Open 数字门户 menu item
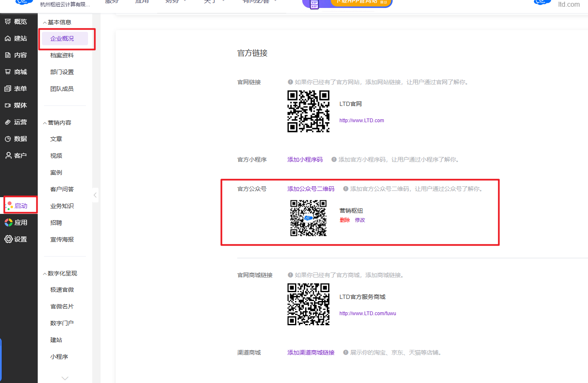 [x=62, y=323]
